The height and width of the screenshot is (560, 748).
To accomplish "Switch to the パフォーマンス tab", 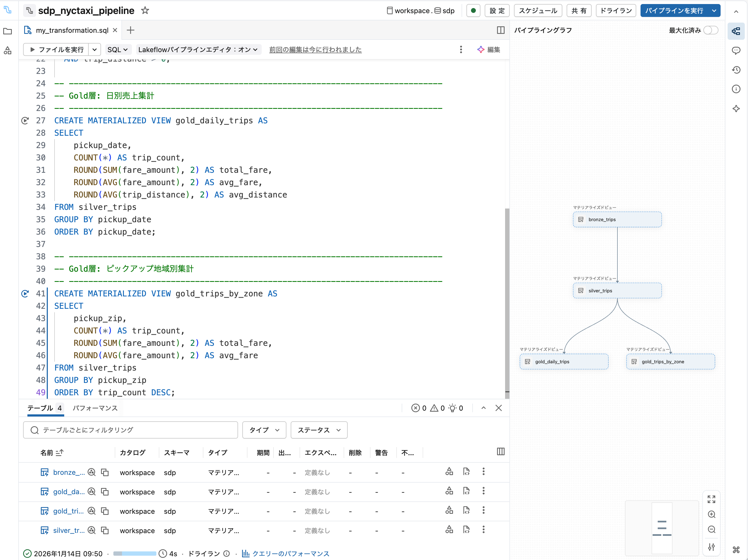I will pyautogui.click(x=95, y=408).
